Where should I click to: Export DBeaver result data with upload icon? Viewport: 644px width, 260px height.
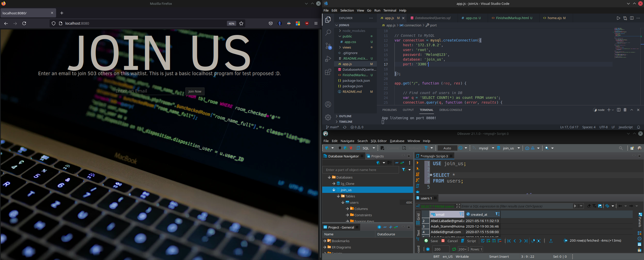[551, 241]
